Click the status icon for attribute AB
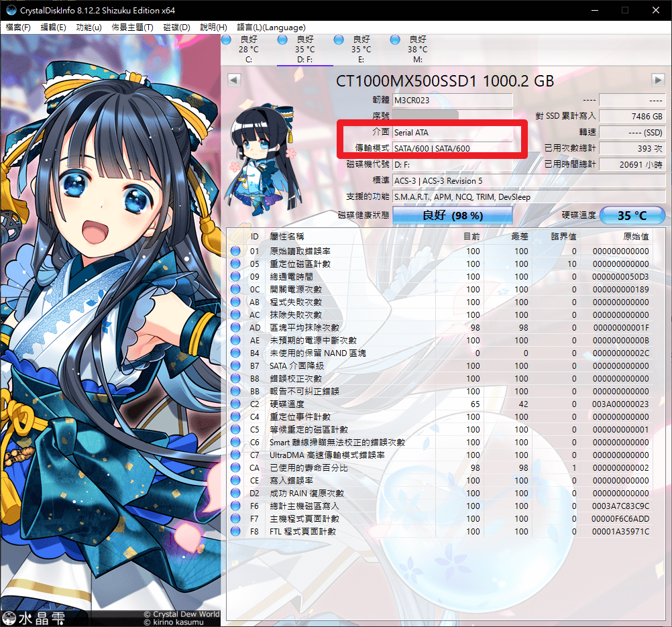Screen dimensions: 672x627 point(235,302)
